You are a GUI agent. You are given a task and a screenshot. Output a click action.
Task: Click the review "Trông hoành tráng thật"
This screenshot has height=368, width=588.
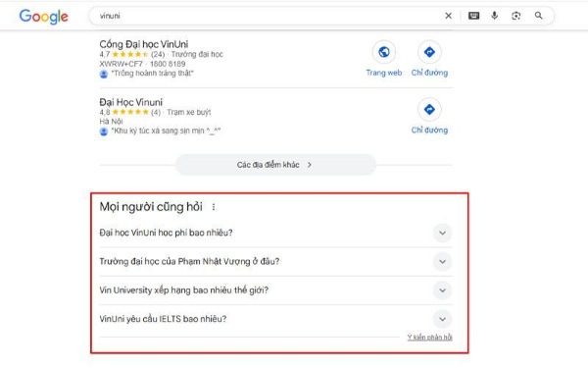[152, 74]
